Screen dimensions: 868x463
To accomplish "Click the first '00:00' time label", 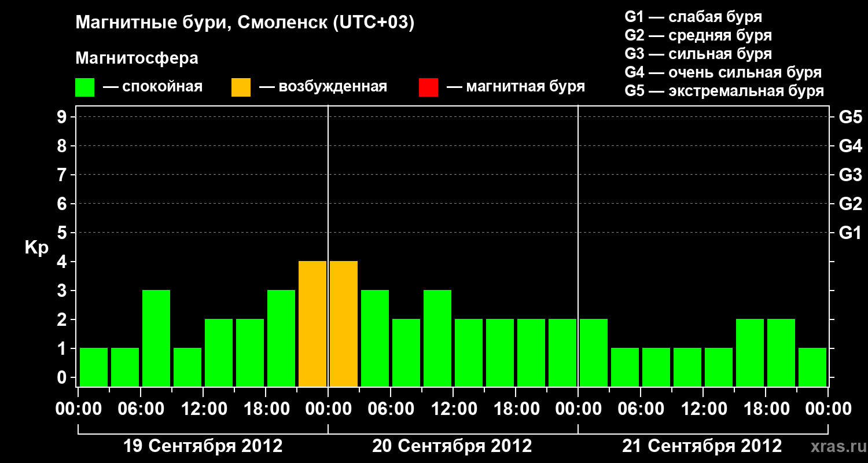I will 79,409.
